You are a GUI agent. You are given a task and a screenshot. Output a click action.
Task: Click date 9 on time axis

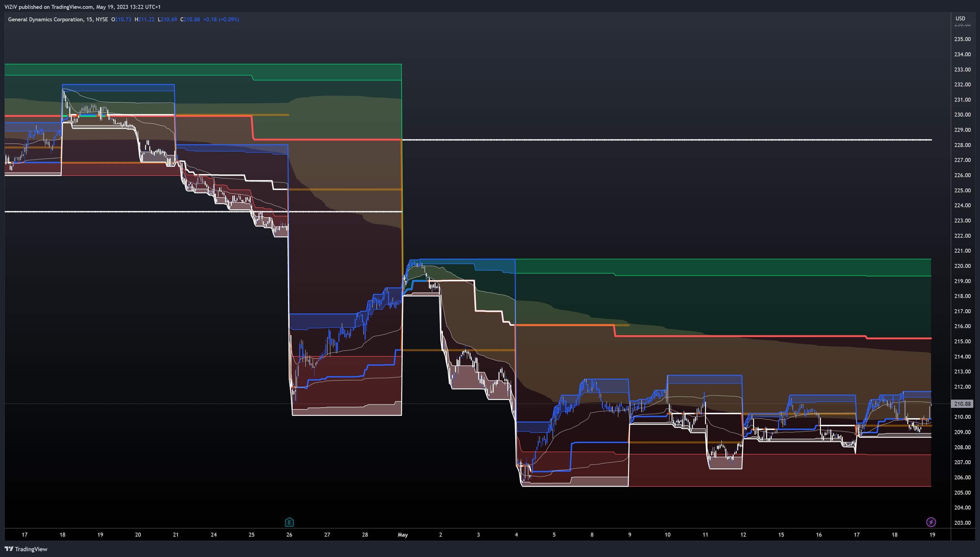point(630,534)
